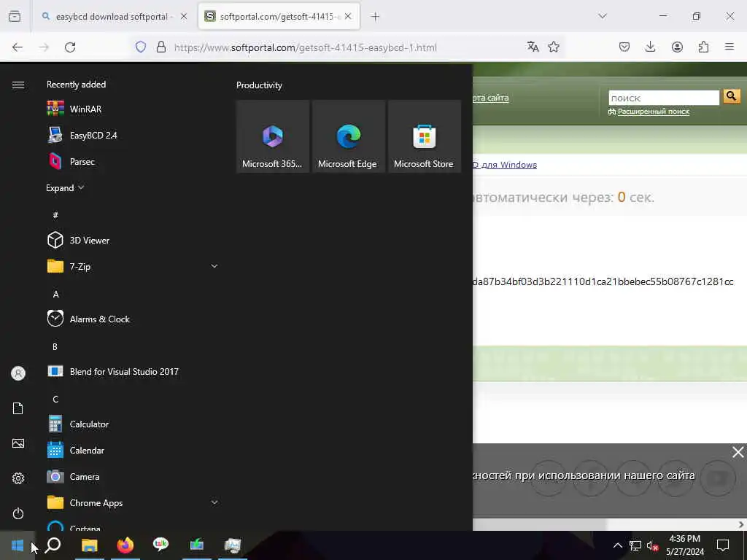This screenshot has height=560, width=747.
Task: Open the notification center icon
Action: [723, 545]
